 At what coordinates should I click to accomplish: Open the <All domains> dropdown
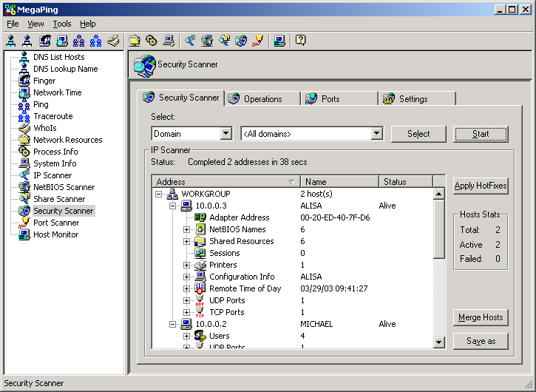pyautogui.click(x=376, y=134)
